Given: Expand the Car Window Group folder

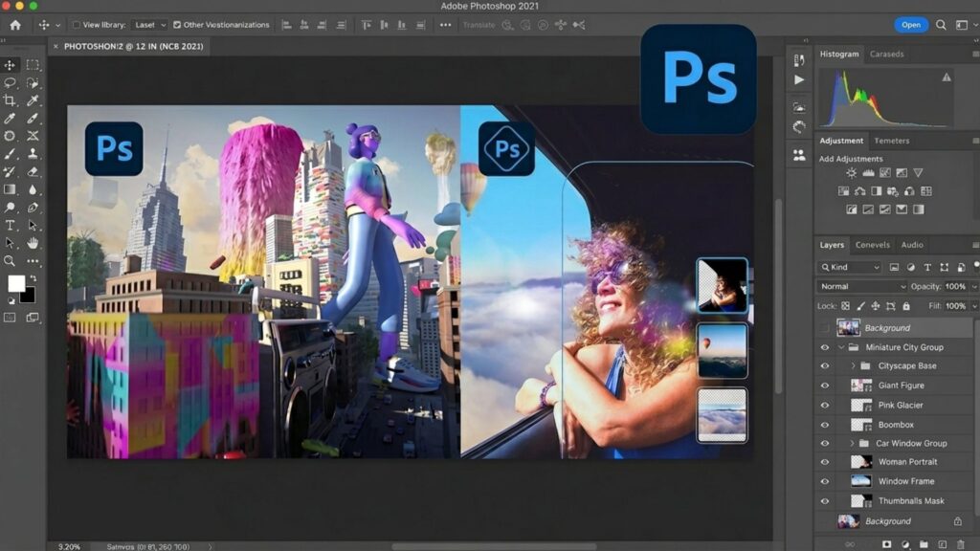Looking at the screenshot, I should tap(851, 444).
